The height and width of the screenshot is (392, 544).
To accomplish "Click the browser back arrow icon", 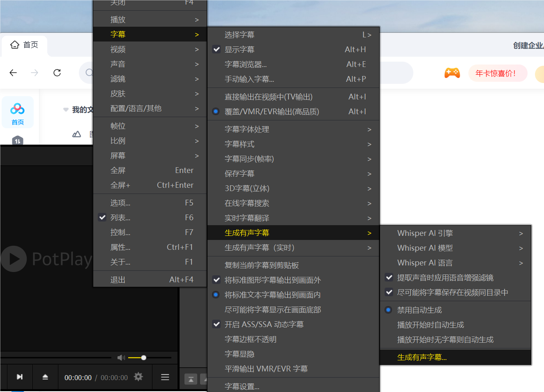I will [x=13, y=73].
